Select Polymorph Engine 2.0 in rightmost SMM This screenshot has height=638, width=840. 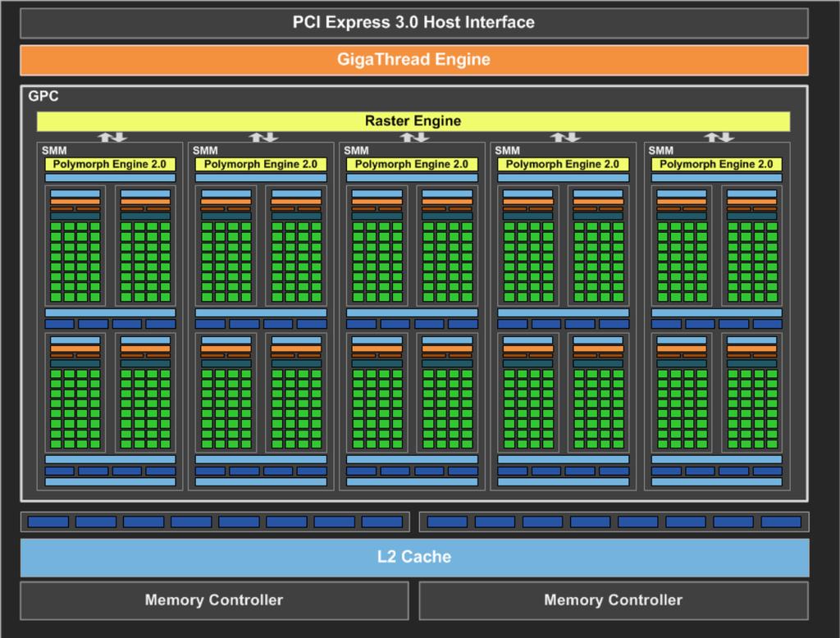pos(717,165)
